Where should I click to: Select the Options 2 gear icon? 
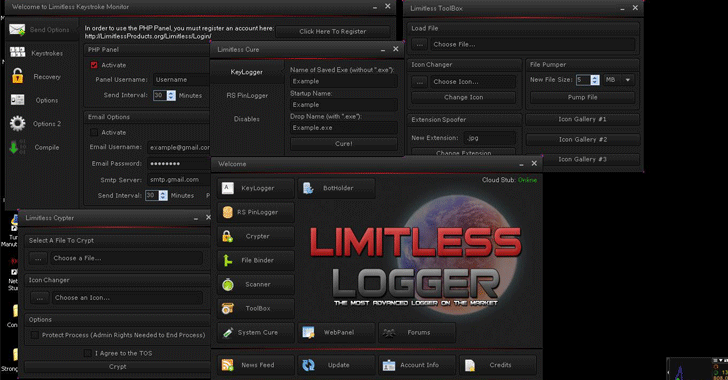(x=18, y=124)
